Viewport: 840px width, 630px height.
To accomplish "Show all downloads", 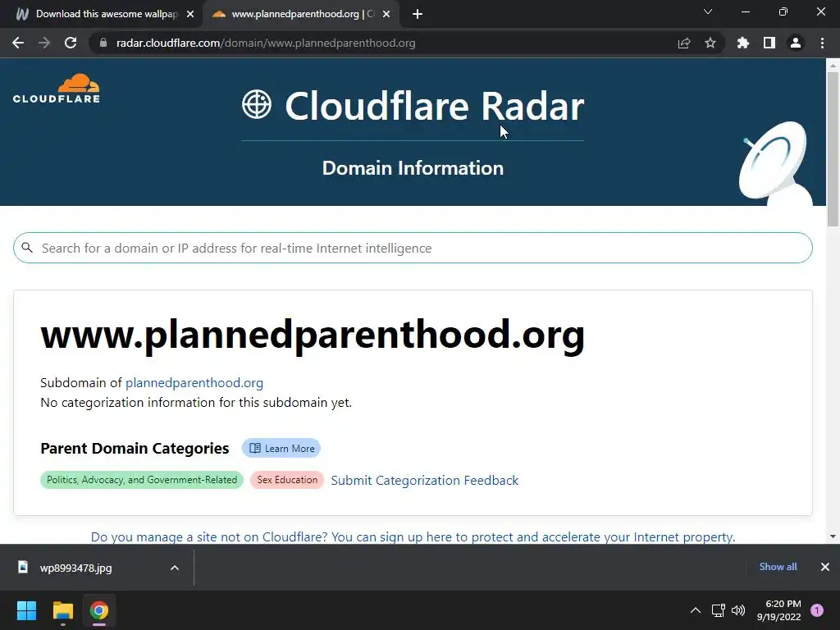I will point(778,567).
